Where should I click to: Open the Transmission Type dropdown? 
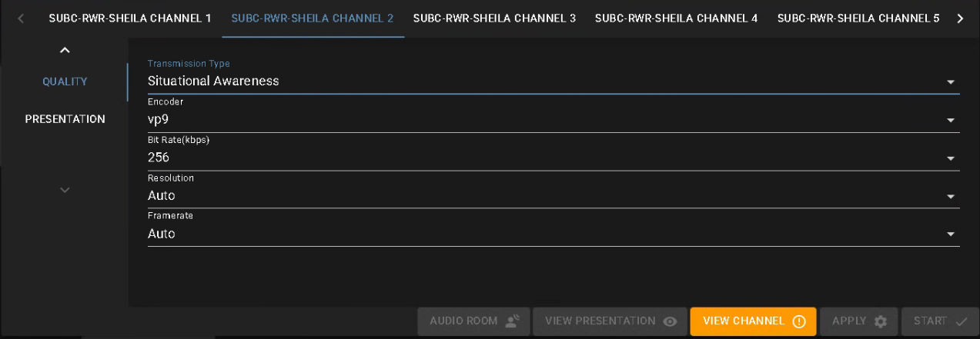(x=554, y=76)
